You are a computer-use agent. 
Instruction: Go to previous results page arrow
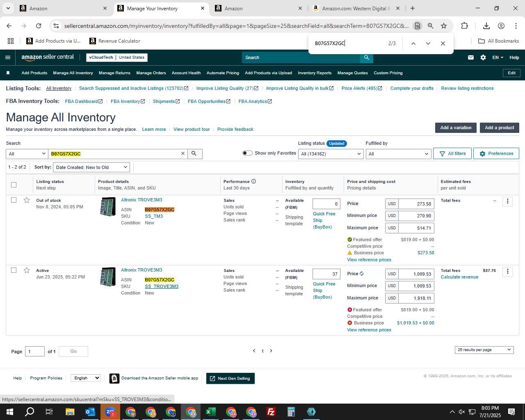(x=254, y=351)
